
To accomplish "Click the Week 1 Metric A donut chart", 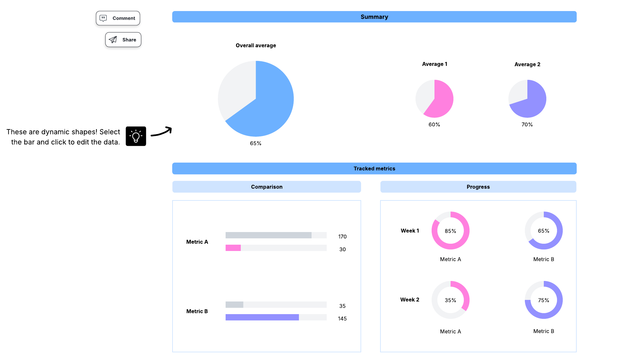I will pyautogui.click(x=450, y=230).
